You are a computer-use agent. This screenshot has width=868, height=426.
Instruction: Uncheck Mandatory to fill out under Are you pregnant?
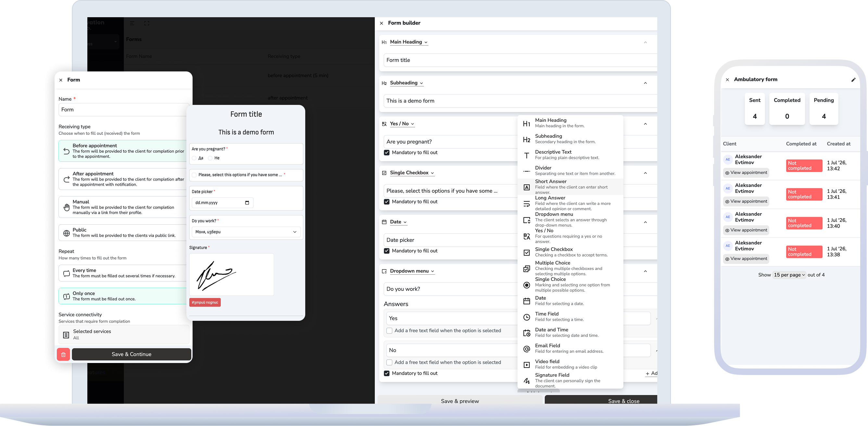pos(386,153)
